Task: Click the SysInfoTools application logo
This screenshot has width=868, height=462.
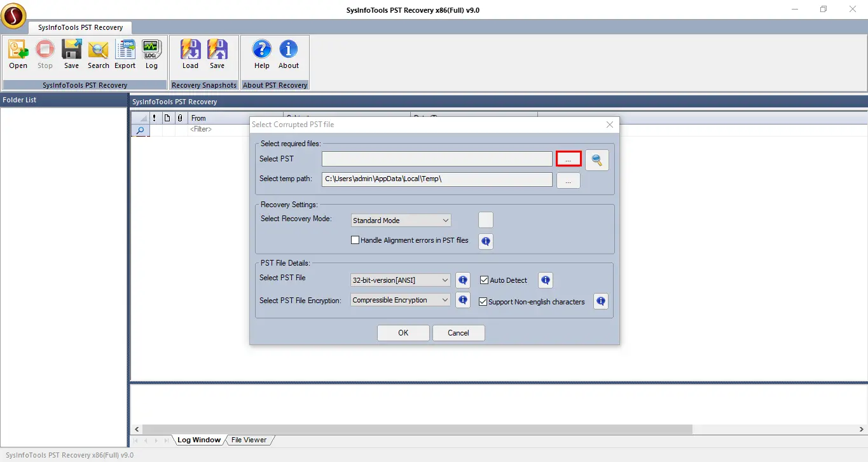Action: coord(13,16)
